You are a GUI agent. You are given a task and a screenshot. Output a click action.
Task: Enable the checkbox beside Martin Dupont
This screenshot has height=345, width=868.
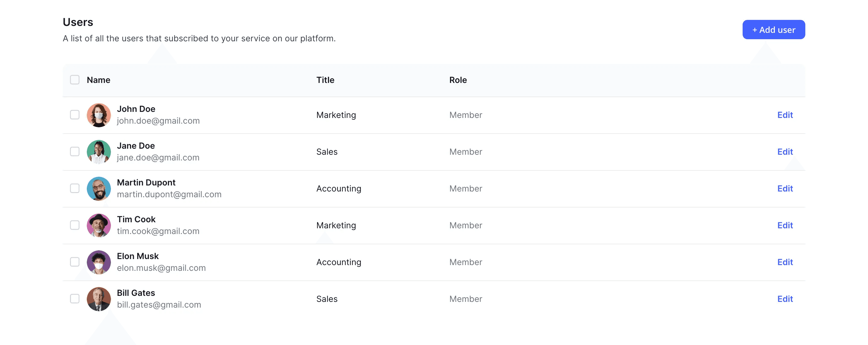[x=74, y=188]
